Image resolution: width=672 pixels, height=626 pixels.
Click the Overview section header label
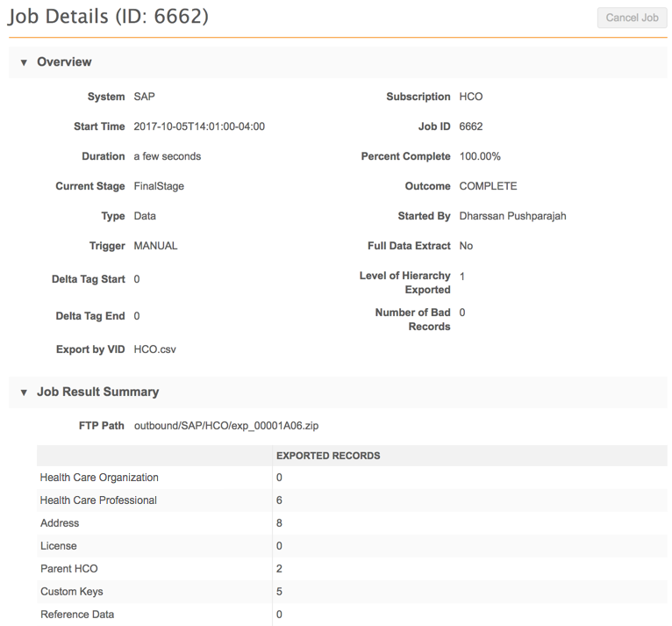[64, 62]
